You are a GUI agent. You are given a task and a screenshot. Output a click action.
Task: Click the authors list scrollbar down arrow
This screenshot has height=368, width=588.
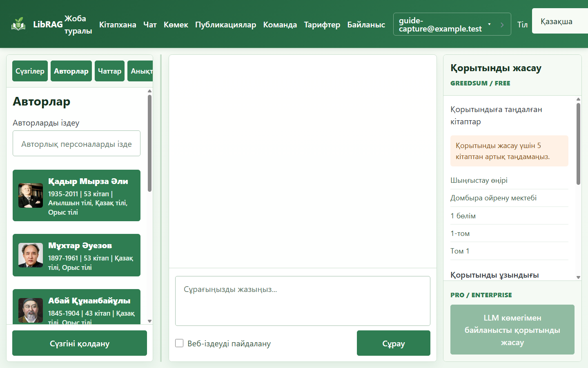[149, 321]
